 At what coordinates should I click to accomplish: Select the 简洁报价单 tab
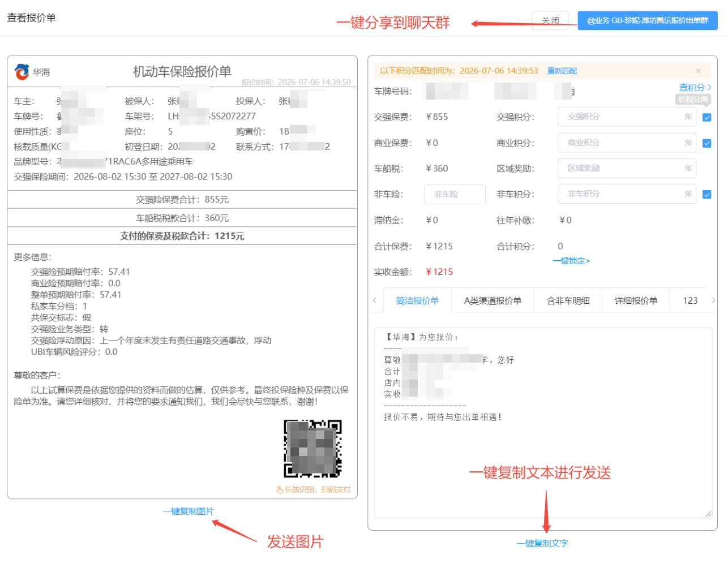[x=417, y=300]
